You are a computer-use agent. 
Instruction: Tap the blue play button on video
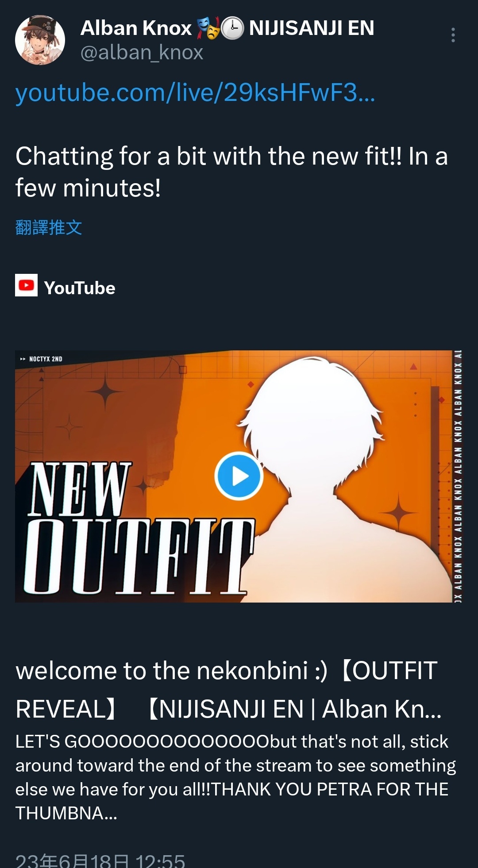pos(239,476)
